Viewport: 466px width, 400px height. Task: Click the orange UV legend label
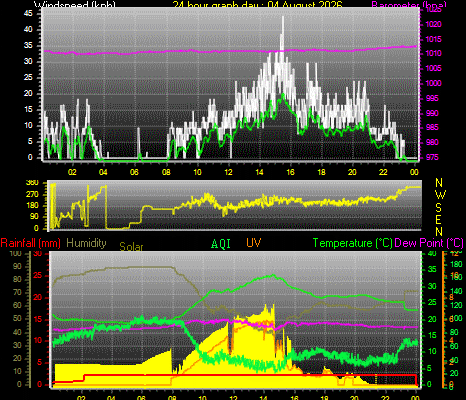coord(254,242)
